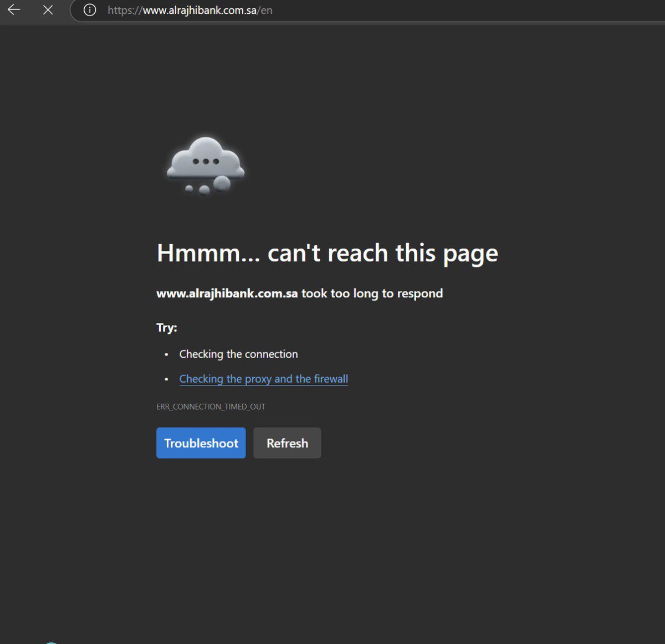The height and width of the screenshot is (644, 665).
Task: Open "Checking the proxy and the firewall" link
Action: coord(264,379)
